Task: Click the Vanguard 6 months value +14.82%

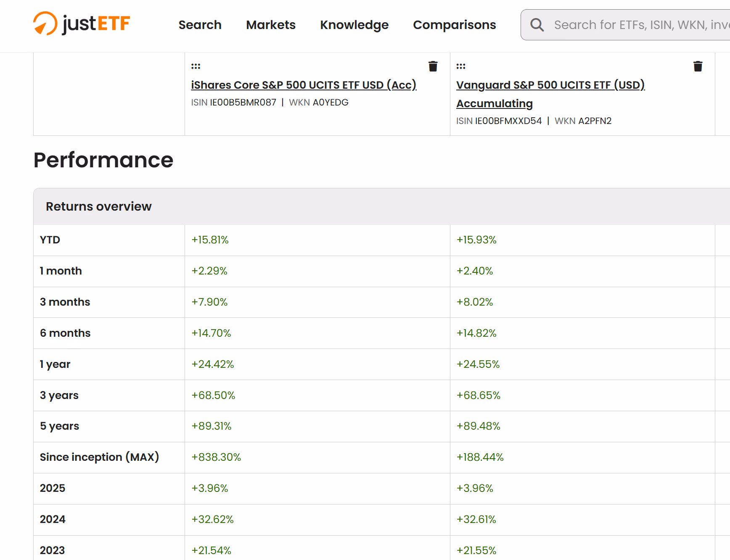Action: coord(477,333)
